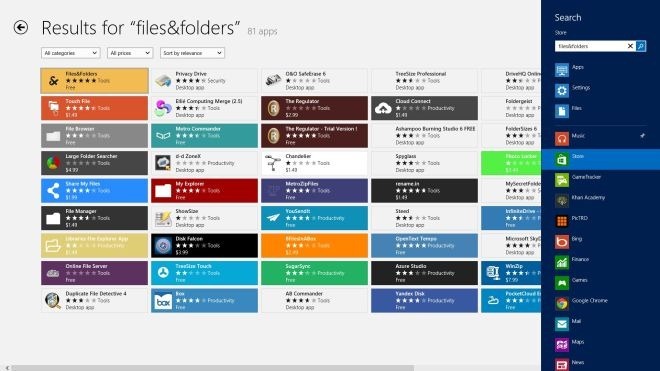This screenshot has width=660, height=371.
Task: Expand the All categories dropdown
Action: pos(71,53)
